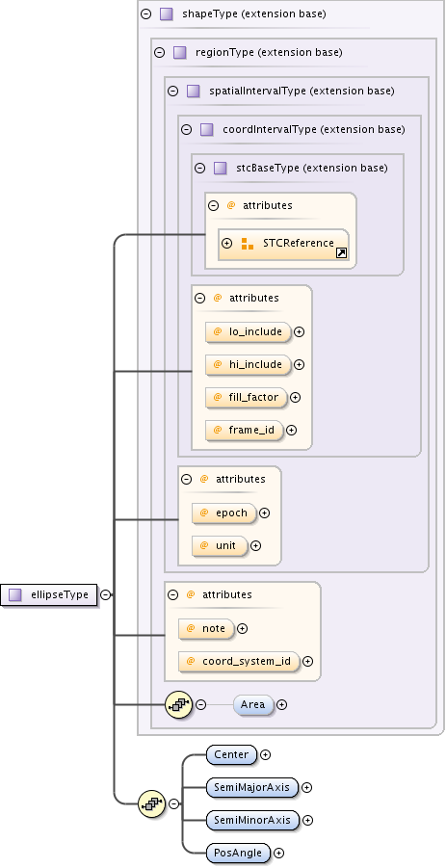The width and height of the screenshot is (446, 868).
Task: Collapse the spatialIntervalType extension base box
Action: point(172,91)
